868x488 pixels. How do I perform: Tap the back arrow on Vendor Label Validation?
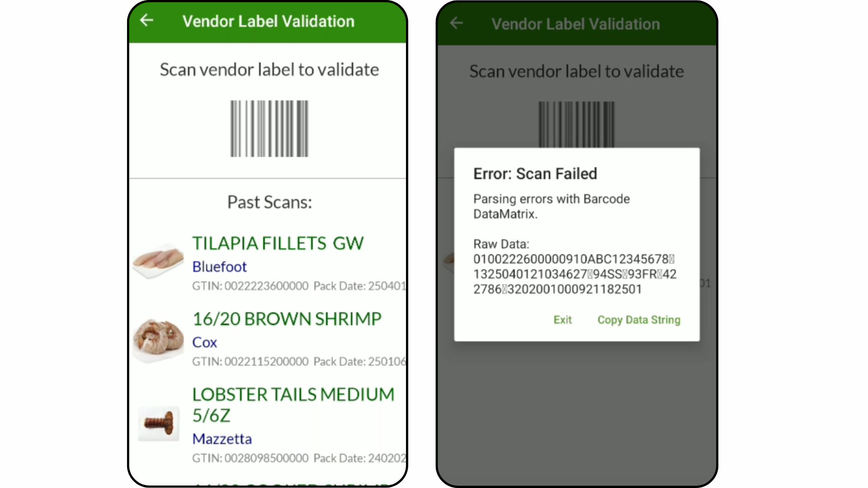click(x=146, y=20)
